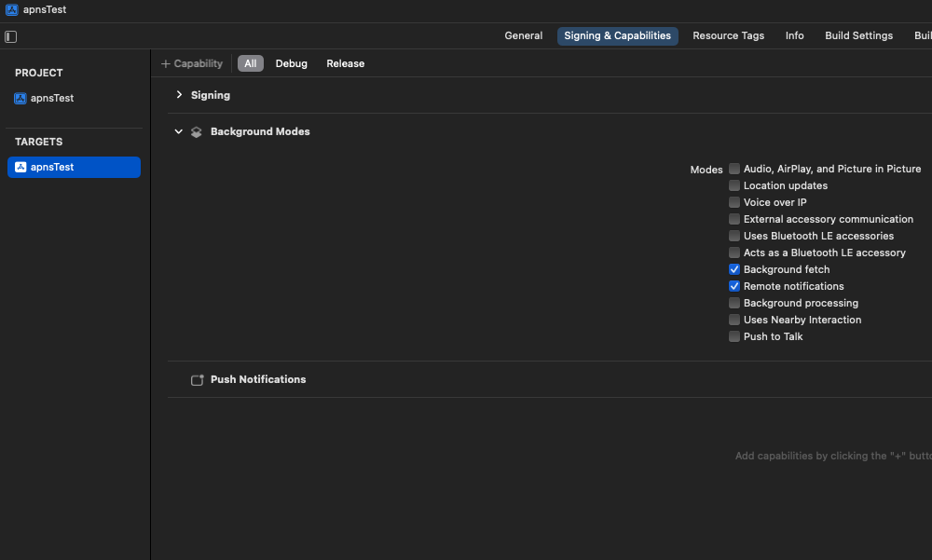Check Uses Nearby Interaction
Screen dimensions: 932x560
tap(734, 320)
